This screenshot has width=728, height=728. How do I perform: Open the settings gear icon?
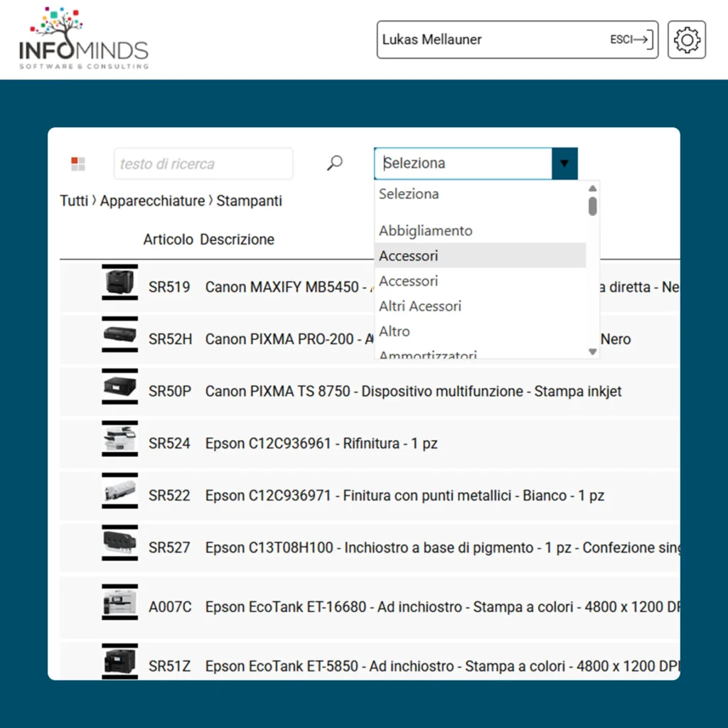tap(687, 40)
